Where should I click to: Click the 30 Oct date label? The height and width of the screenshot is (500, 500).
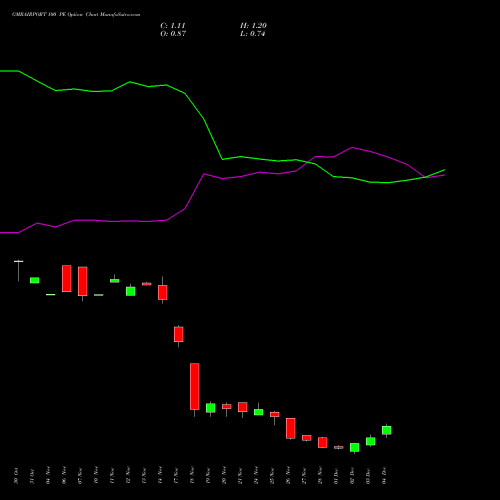pyautogui.click(x=16, y=476)
